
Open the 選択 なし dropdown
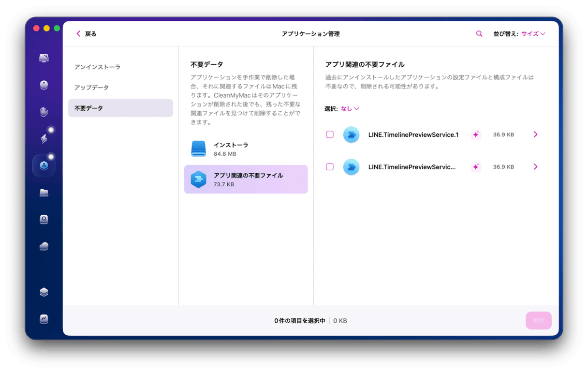pos(350,109)
